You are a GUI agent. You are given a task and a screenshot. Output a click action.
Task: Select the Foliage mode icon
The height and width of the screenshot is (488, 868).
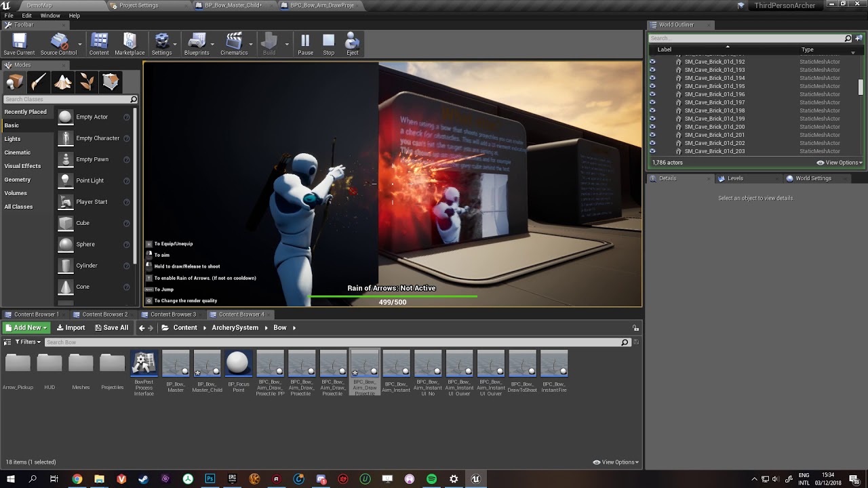(x=87, y=82)
